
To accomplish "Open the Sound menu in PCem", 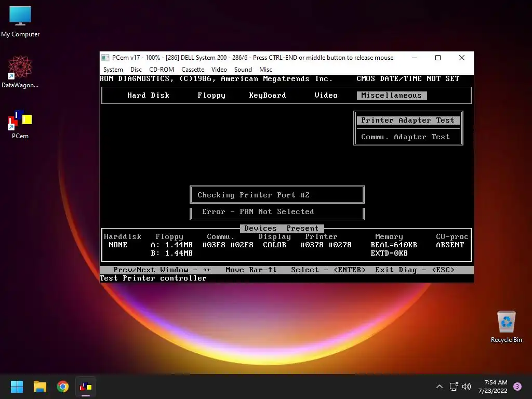I will click(x=243, y=70).
